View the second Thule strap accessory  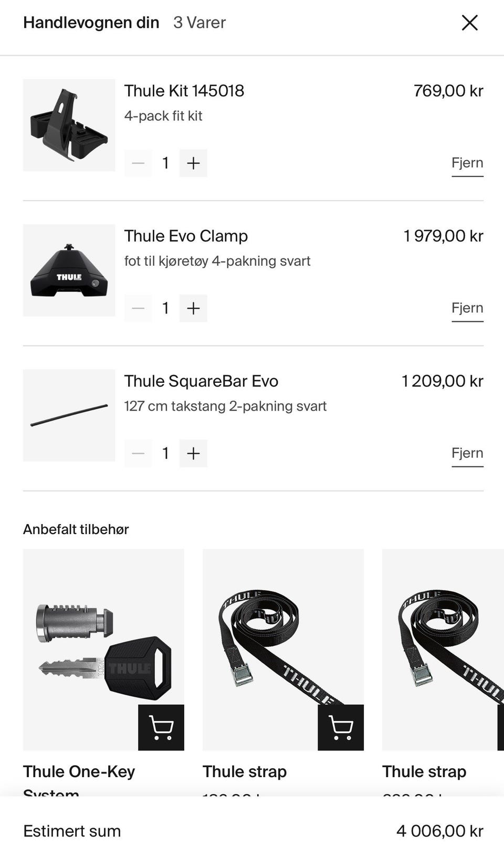point(443,650)
